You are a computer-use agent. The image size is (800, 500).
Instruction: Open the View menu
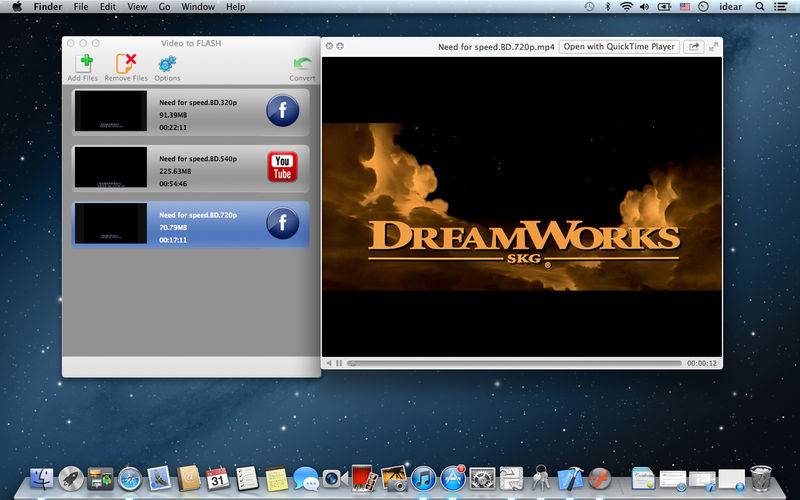[137, 7]
